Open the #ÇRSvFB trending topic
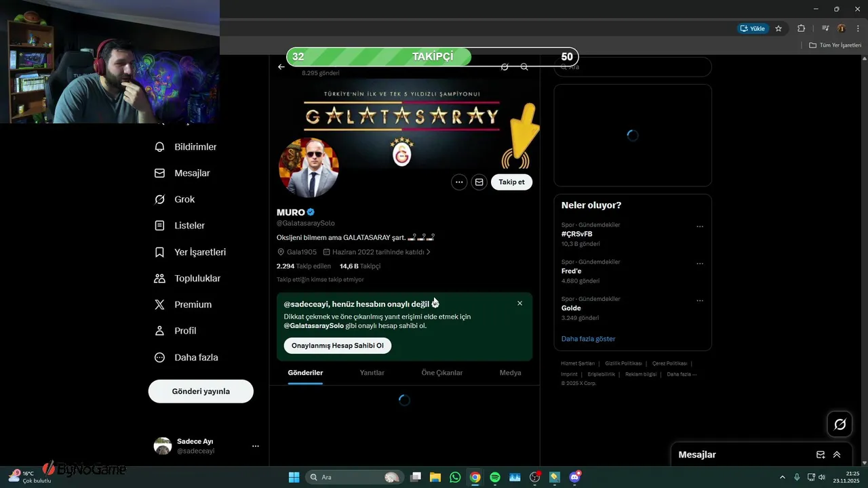 [x=577, y=234]
